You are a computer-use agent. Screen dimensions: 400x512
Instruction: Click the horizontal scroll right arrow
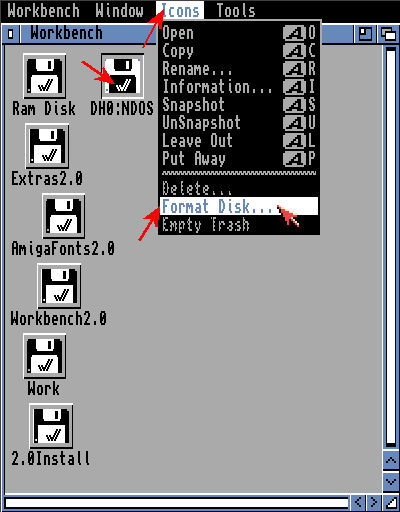point(374,502)
